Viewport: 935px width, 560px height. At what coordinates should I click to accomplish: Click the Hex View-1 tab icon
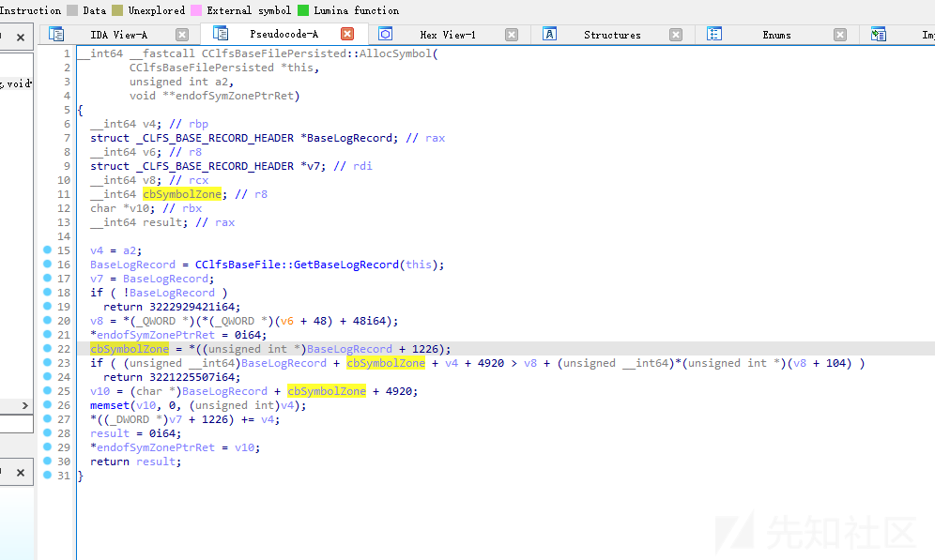386,35
